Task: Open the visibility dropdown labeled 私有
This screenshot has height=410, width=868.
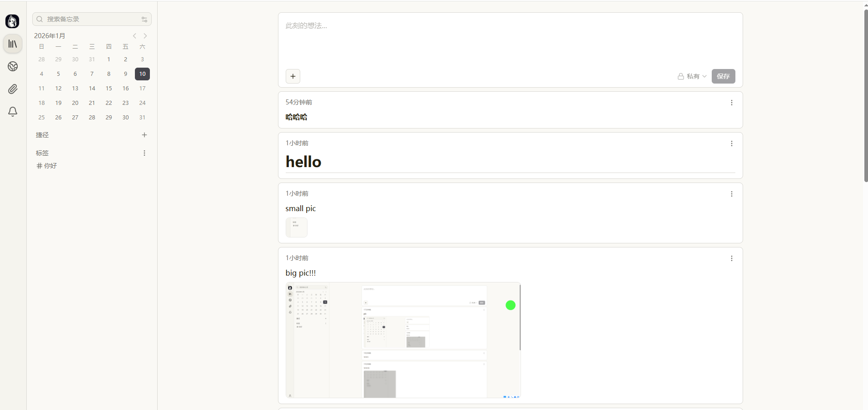Action: 692,76
